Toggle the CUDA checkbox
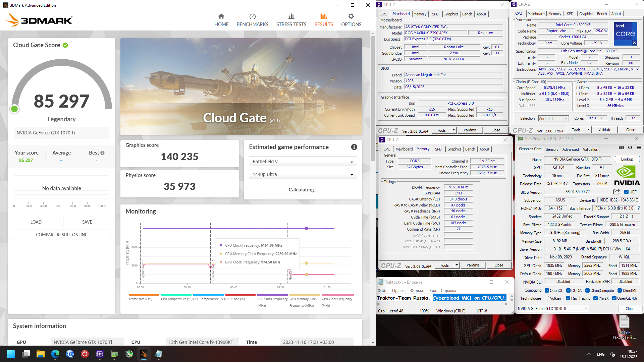644x362 pixels. (568, 291)
